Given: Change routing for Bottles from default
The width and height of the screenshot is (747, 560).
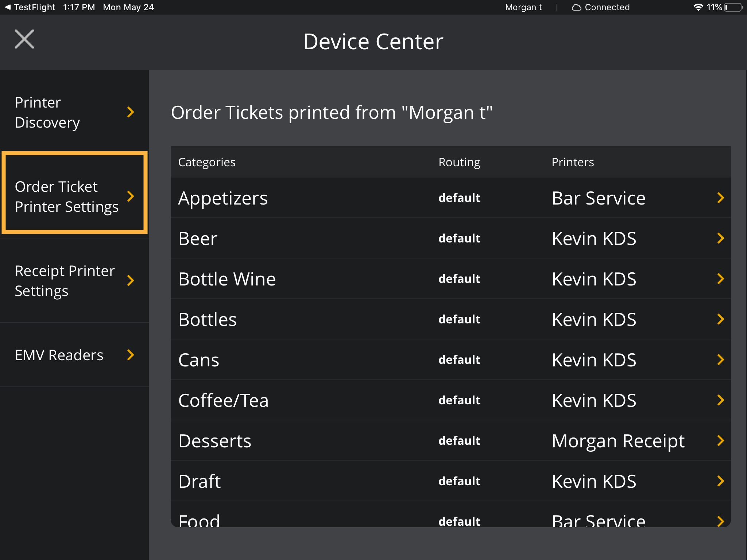Looking at the screenshot, I should 459,319.
